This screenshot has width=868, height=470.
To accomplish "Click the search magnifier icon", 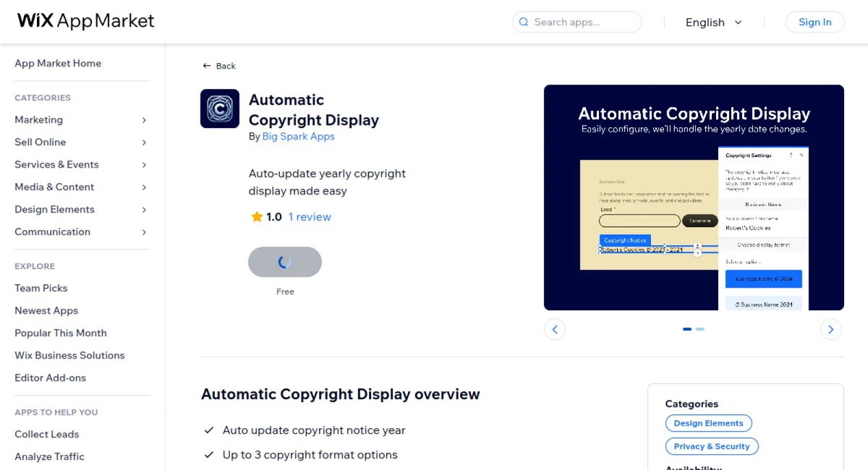I will [523, 22].
